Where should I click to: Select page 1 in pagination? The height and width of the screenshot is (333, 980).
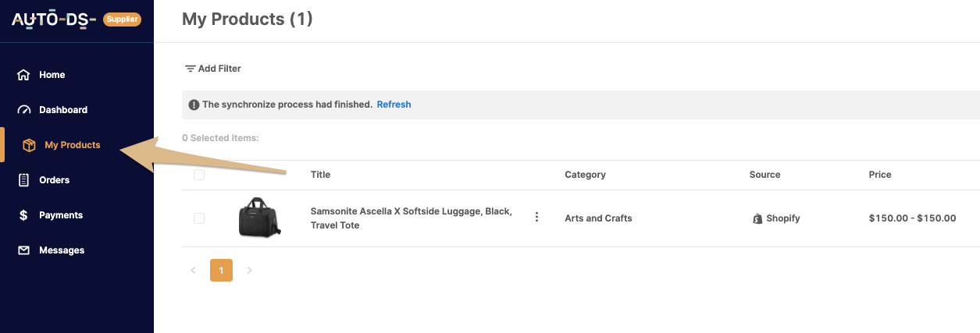[221, 271]
